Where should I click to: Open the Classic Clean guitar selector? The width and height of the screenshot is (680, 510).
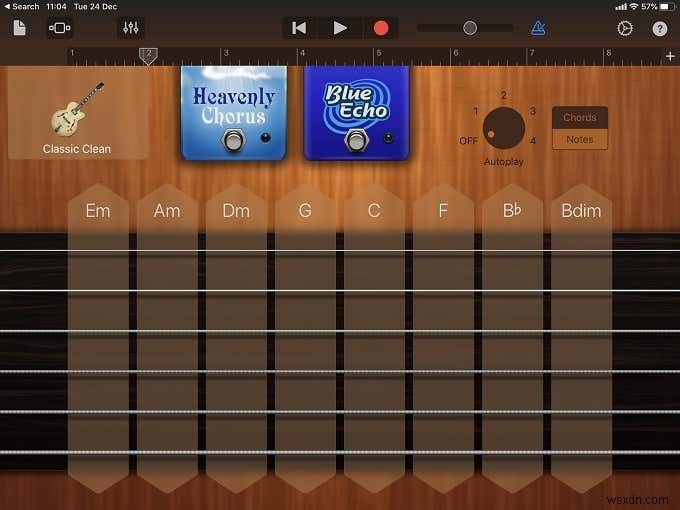77,114
